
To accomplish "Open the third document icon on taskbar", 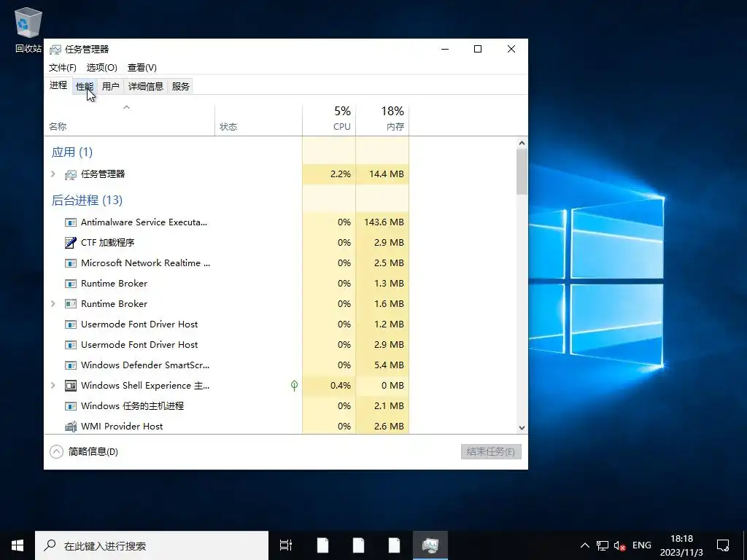I will [x=394, y=545].
